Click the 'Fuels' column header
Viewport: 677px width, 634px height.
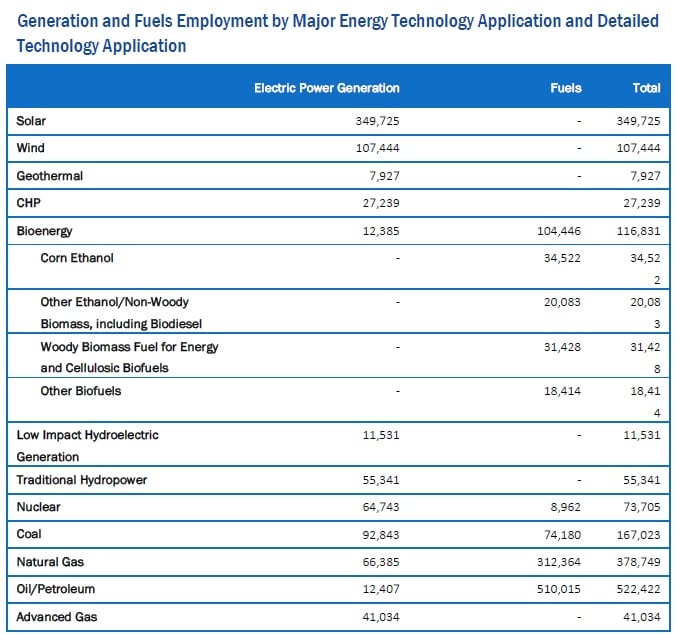(x=566, y=88)
